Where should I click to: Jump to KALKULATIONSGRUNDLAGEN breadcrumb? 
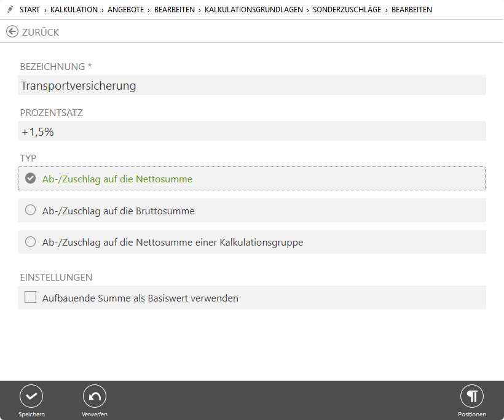(253, 10)
